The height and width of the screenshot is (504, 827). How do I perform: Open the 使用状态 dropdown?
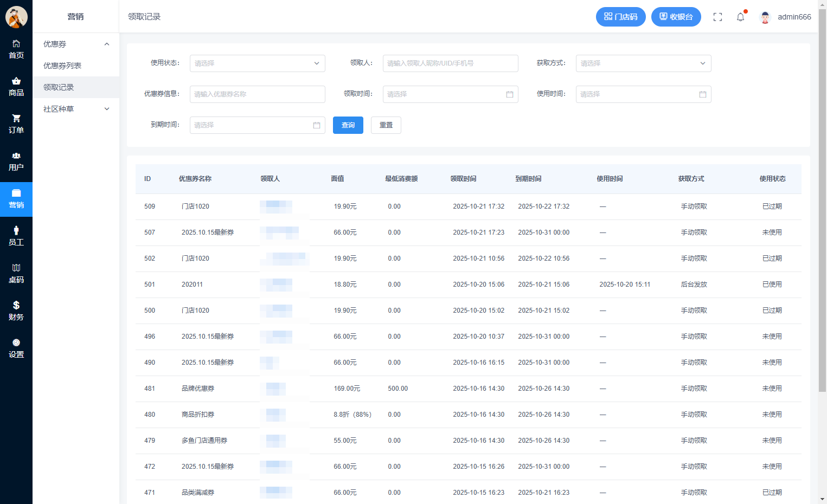[257, 63]
